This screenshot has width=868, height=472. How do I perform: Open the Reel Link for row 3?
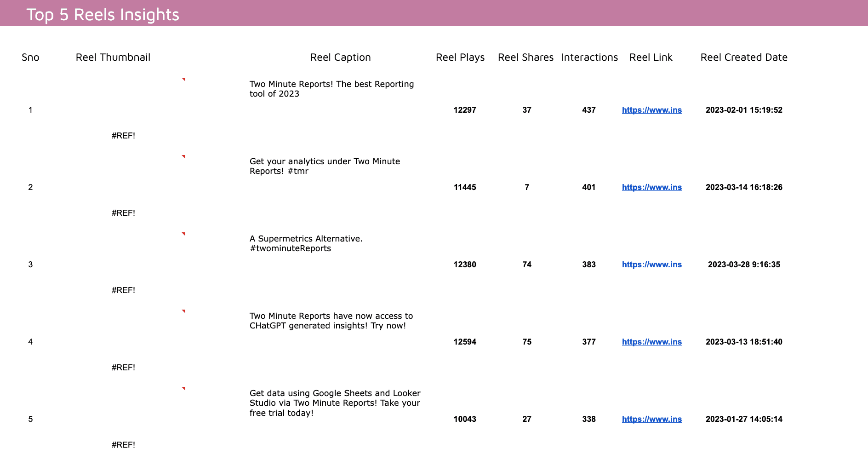click(x=651, y=265)
